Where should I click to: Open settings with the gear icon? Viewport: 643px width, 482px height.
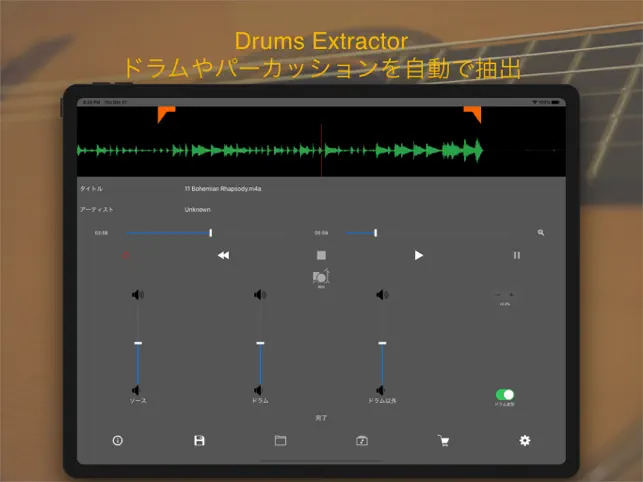pos(525,441)
